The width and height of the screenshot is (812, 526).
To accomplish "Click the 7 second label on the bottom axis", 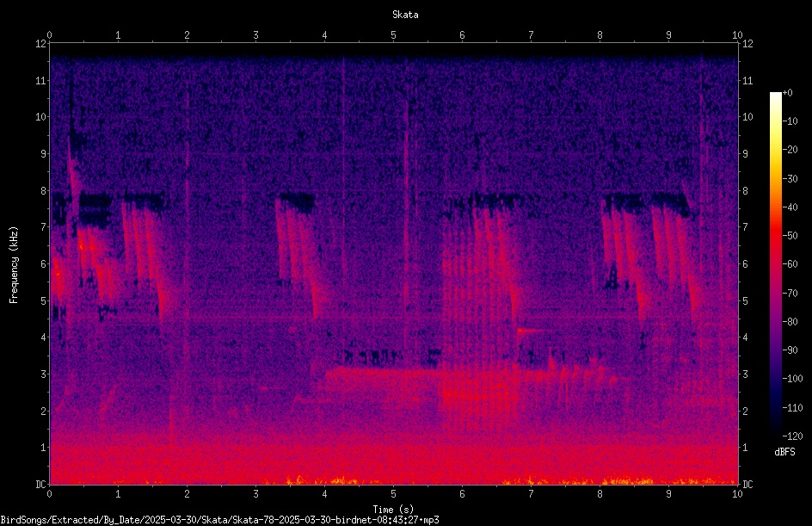I will 531,494.
